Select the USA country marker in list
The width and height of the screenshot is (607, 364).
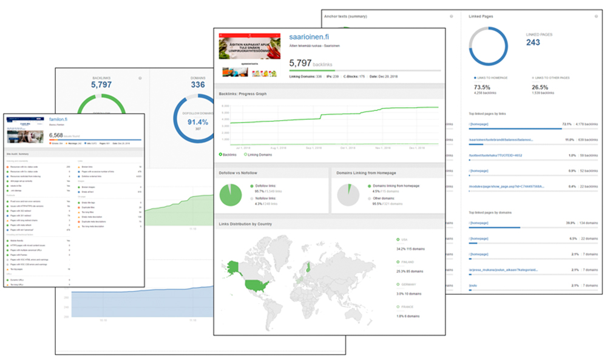coord(398,240)
